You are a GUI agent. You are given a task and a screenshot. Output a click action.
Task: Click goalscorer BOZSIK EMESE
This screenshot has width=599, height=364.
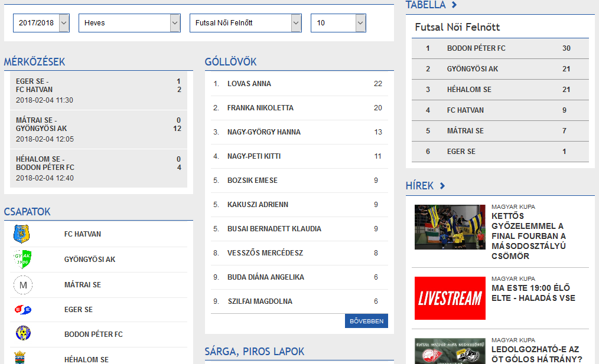pyautogui.click(x=252, y=180)
